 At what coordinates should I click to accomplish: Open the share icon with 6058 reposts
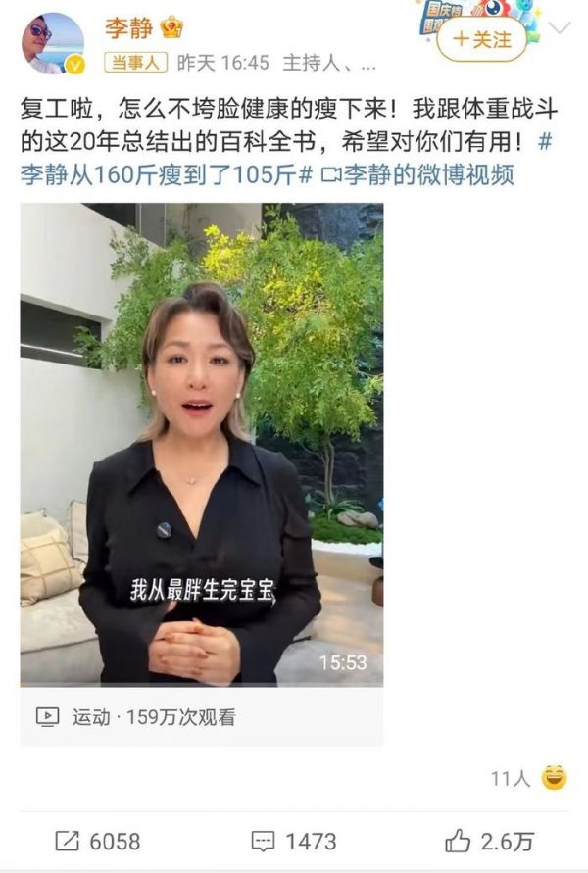68,841
